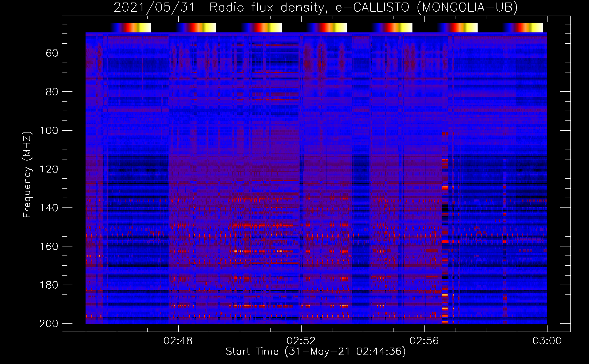The image size is (589, 364).
Task: Click the 180 frequency tick label
Action: pyautogui.click(x=49, y=285)
